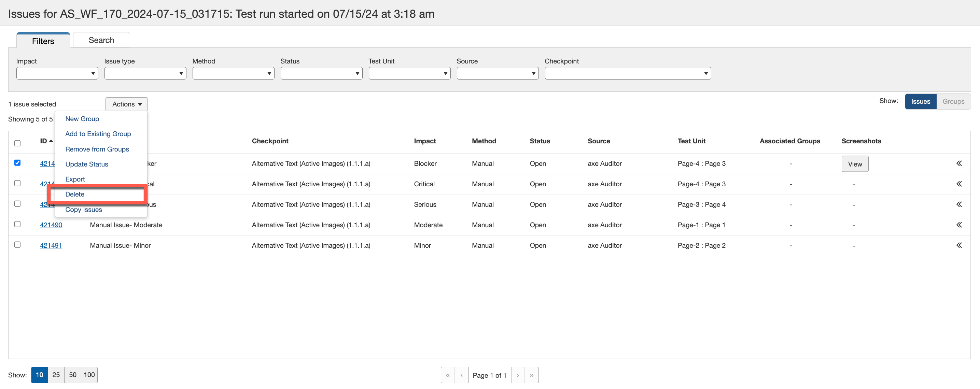Choose Delete from the Actions menu
The width and height of the screenshot is (980, 389).
pyautogui.click(x=75, y=194)
